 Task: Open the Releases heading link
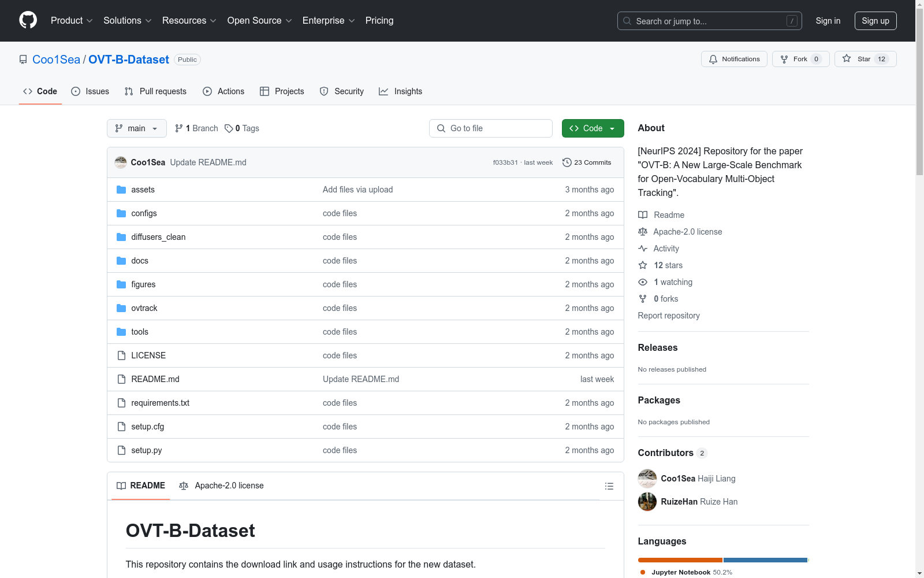(x=658, y=347)
